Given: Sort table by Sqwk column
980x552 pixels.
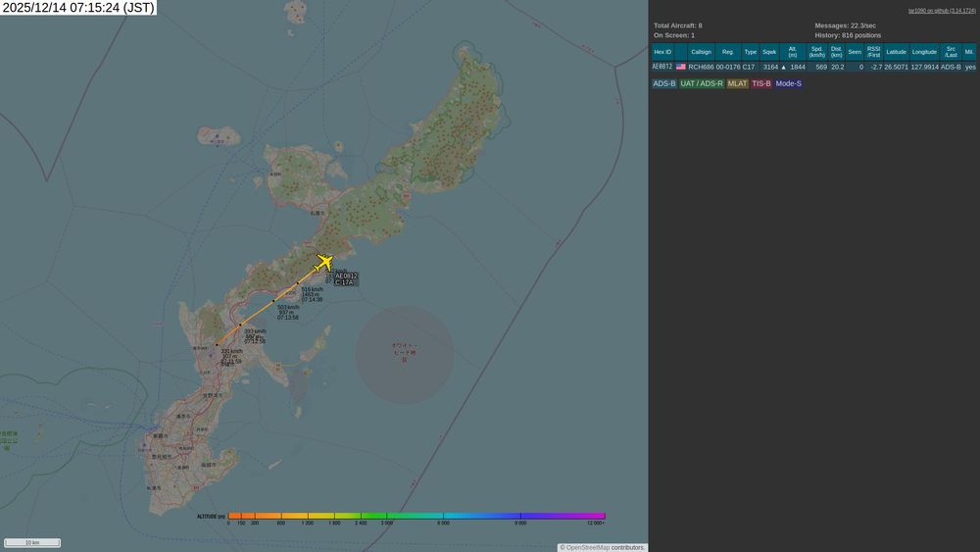Looking at the screenshot, I should click(769, 52).
